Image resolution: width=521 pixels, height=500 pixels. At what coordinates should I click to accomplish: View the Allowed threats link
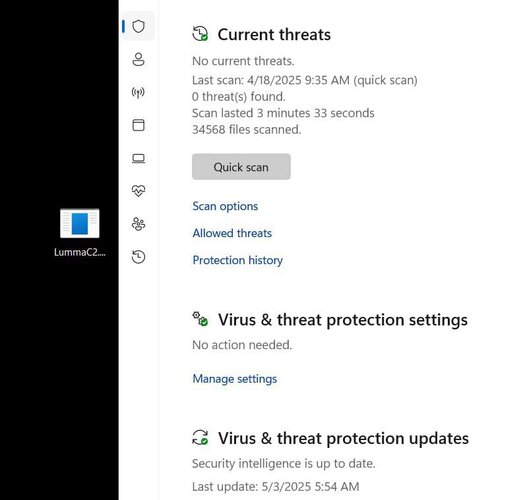point(232,233)
